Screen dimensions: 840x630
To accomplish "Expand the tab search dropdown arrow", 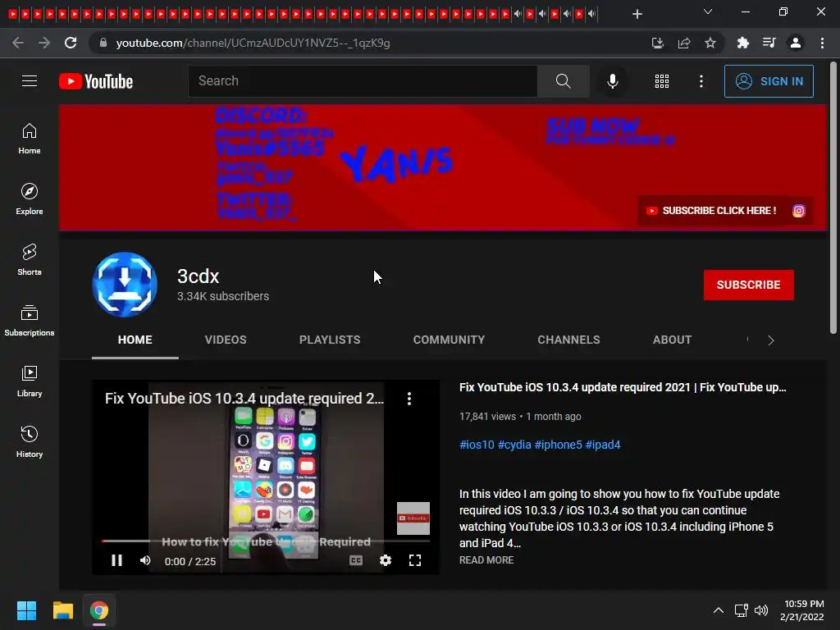I will click(708, 11).
